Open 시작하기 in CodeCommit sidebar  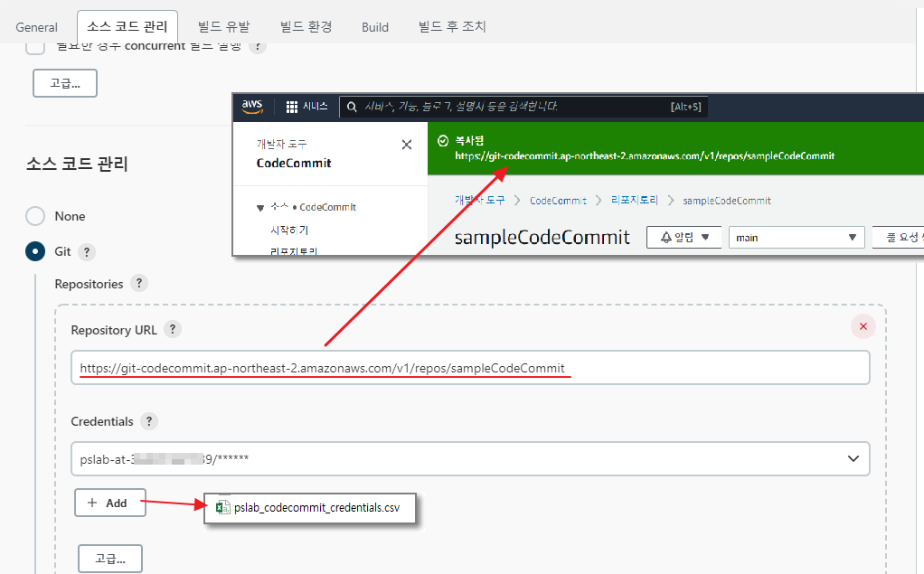(289, 230)
